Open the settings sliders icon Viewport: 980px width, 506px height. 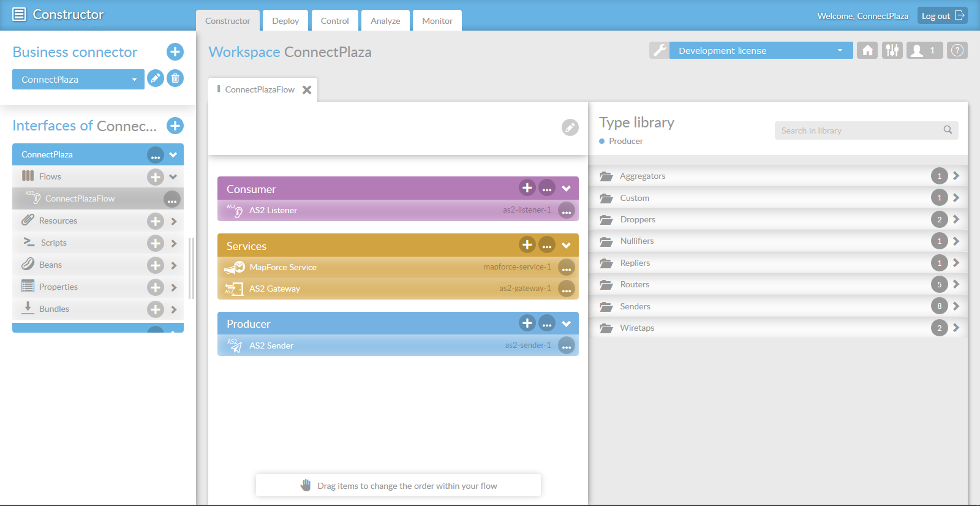(x=892, y=50)
